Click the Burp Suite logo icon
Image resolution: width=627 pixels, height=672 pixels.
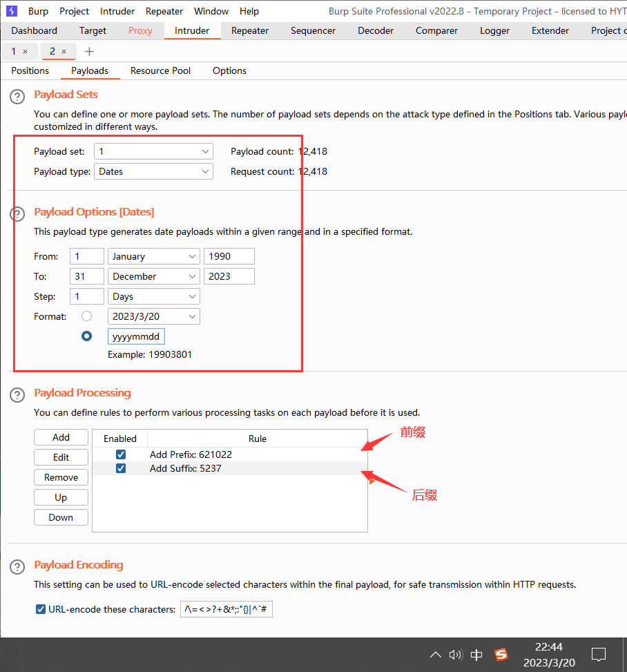click(x=12, y=11)
